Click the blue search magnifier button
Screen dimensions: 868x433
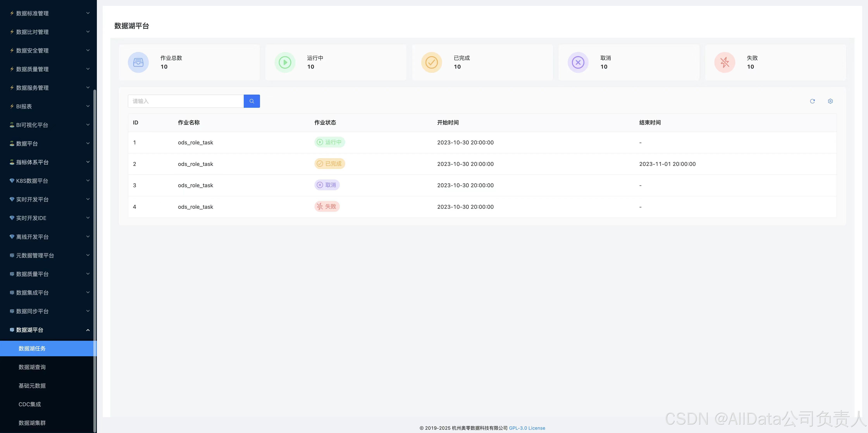click(251, 101)
